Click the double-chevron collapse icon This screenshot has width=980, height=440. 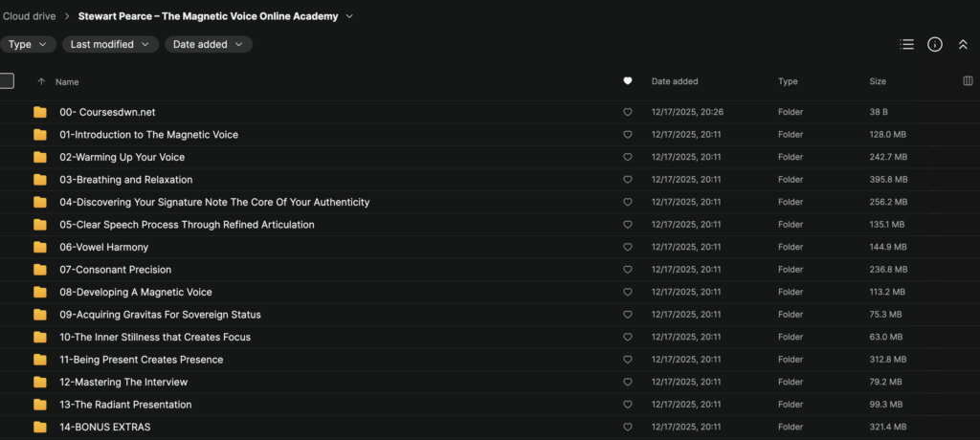click(x=963, y=44)
